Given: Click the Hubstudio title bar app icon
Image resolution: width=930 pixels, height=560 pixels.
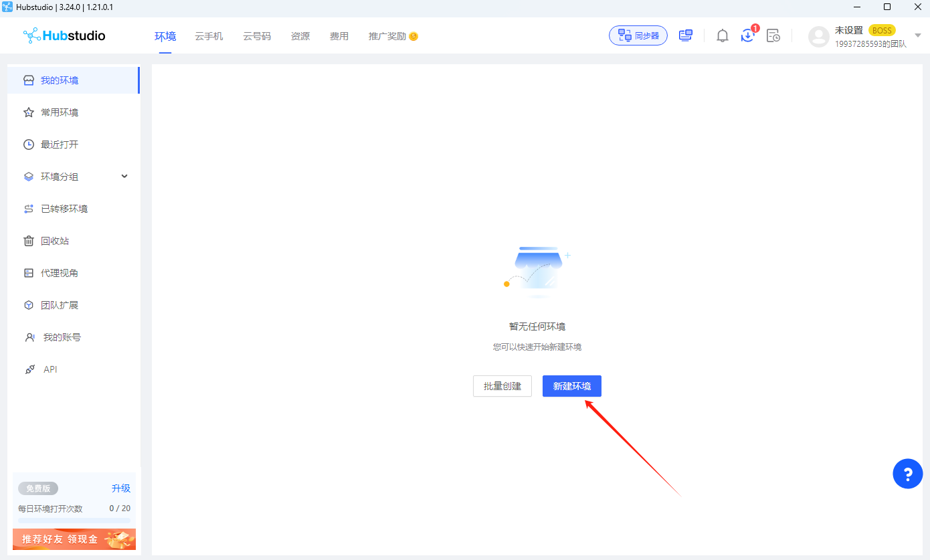Looking at the screenshot, I should pos(7,7).
